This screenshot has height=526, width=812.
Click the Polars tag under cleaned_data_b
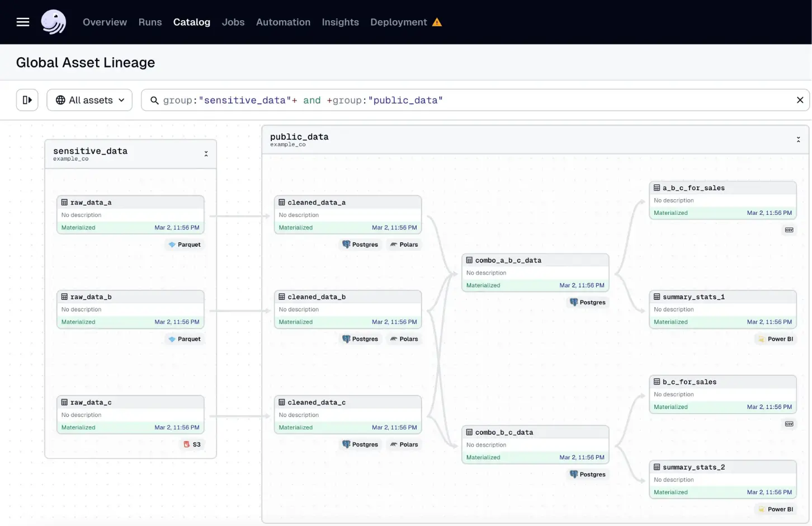coord(404,339)
